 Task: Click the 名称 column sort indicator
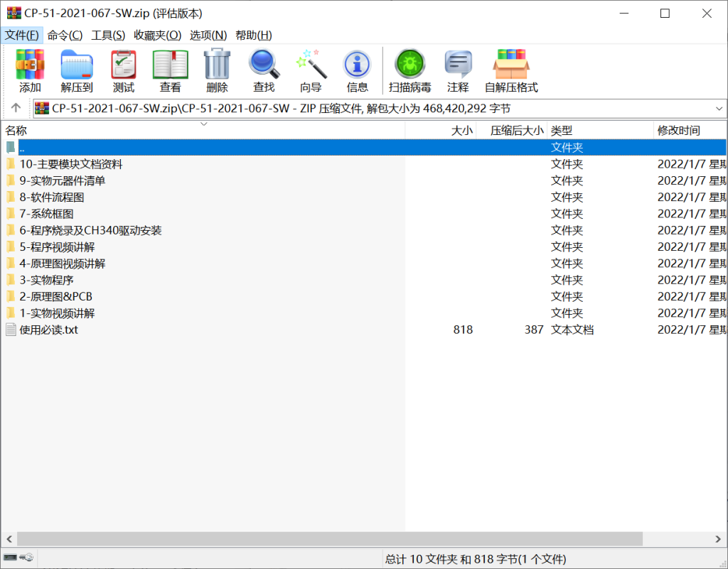click(204, 124)
